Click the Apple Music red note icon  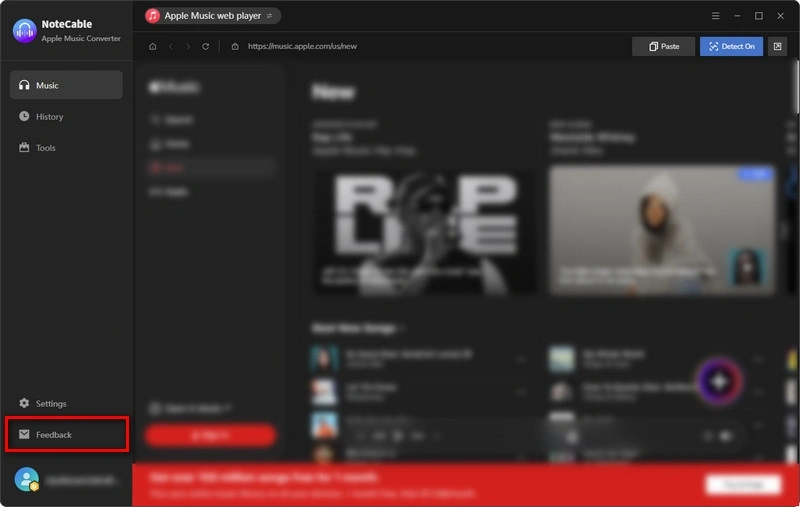[x=153, y=16]
